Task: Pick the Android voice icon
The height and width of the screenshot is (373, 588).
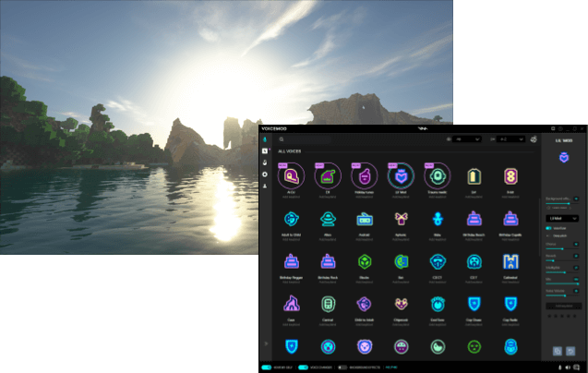Action: tap(364, 219)
